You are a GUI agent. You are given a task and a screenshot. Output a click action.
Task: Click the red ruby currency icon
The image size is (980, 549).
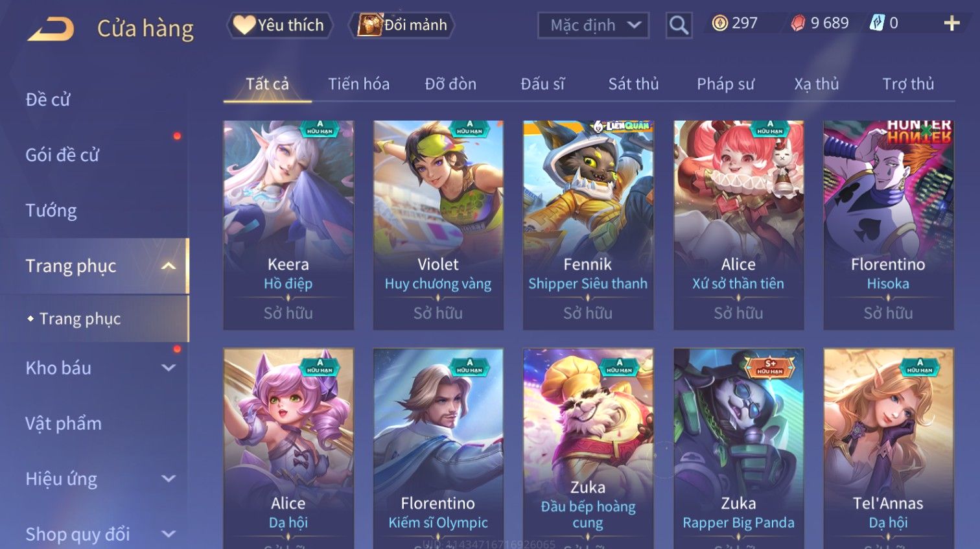coord(798,23)
